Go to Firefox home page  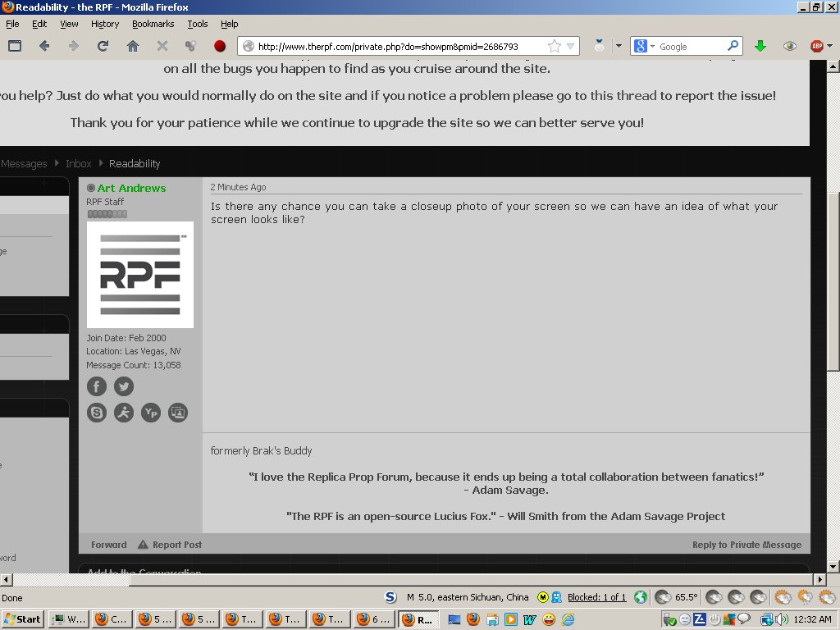click(132, 46)
